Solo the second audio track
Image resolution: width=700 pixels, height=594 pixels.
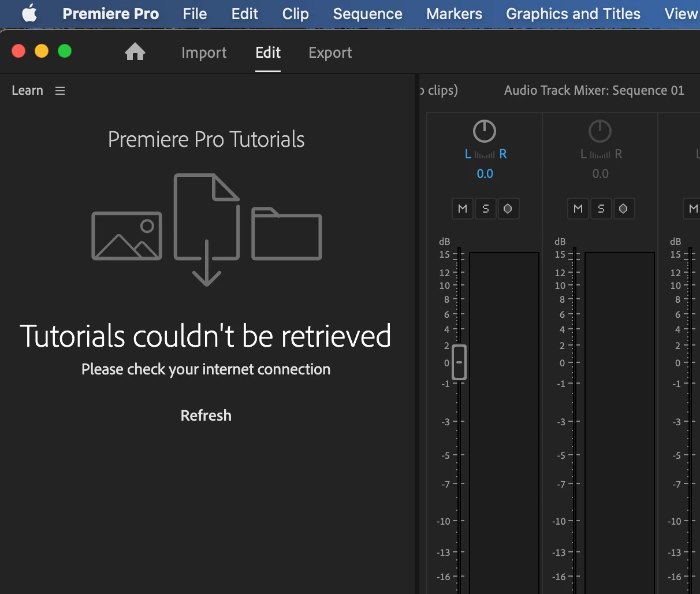[601, 209]
